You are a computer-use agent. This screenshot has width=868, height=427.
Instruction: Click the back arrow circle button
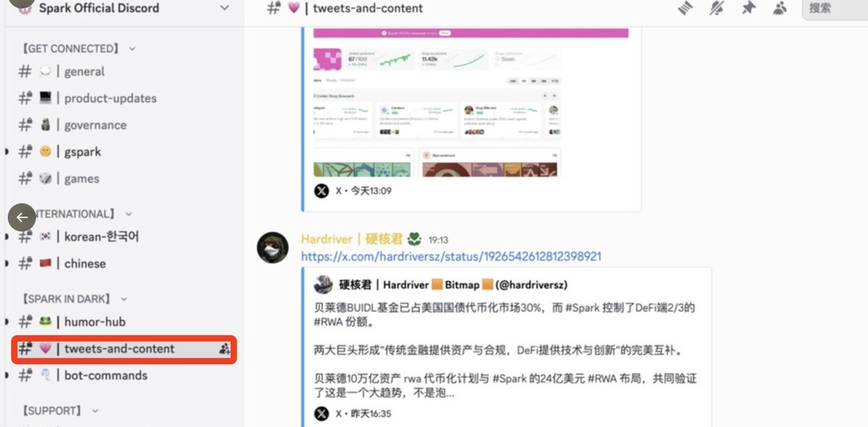pos(22,217)
